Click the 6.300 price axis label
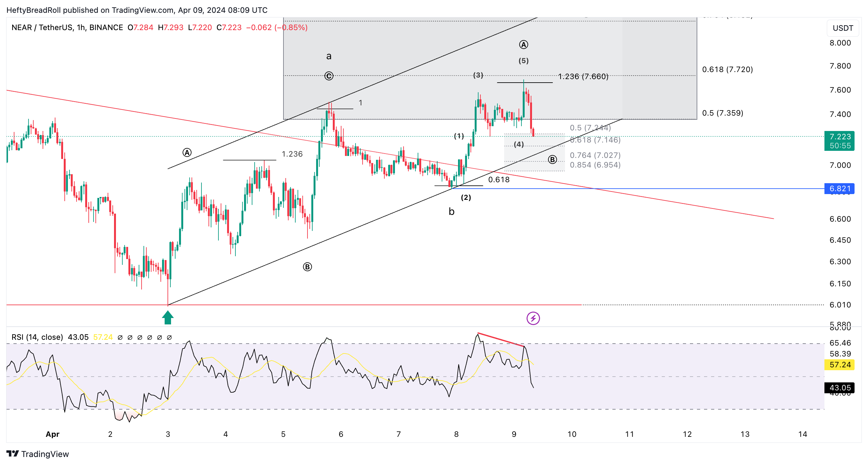Screen dimensions: 868x465 tap(840, 261)
